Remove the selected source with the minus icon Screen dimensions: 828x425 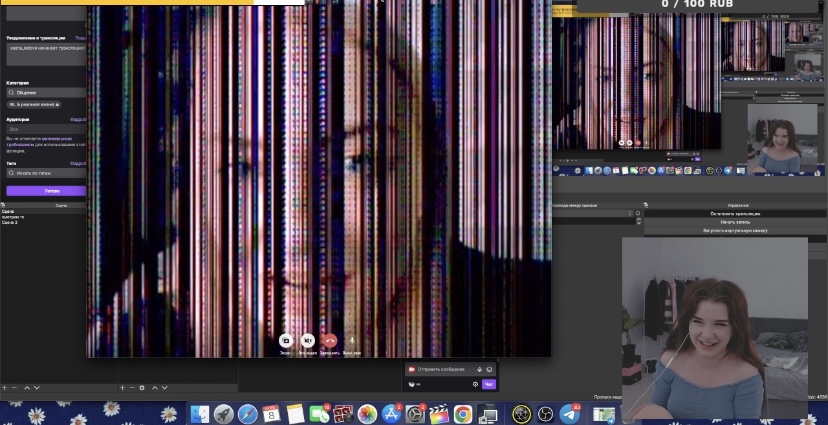(132, 388)
